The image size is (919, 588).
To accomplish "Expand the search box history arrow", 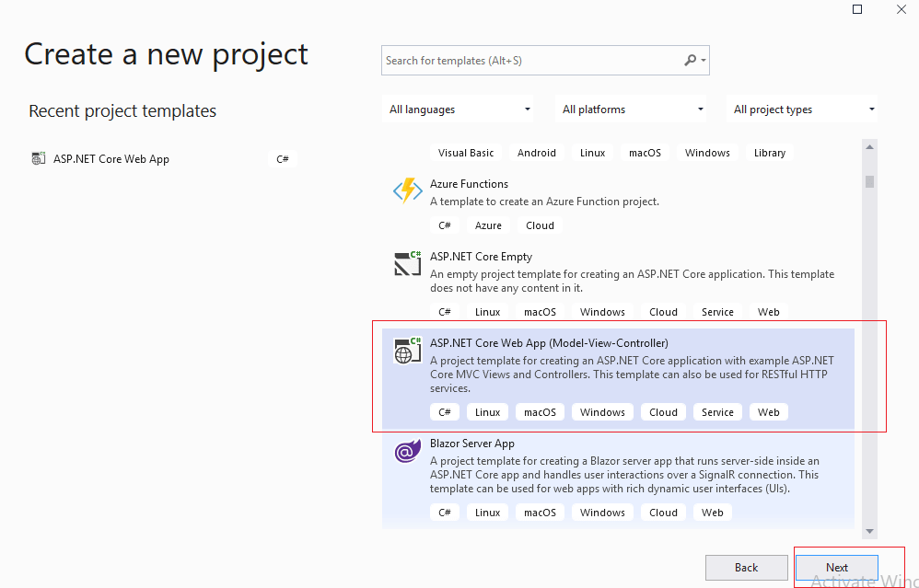I will tap(704, 60).
